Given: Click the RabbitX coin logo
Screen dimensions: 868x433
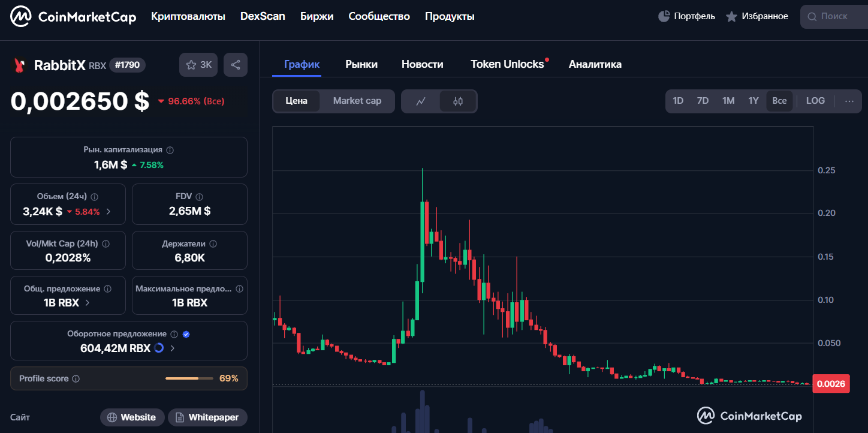Looking at the screenshot, I should pyautogui.click(x=19, y=65).
